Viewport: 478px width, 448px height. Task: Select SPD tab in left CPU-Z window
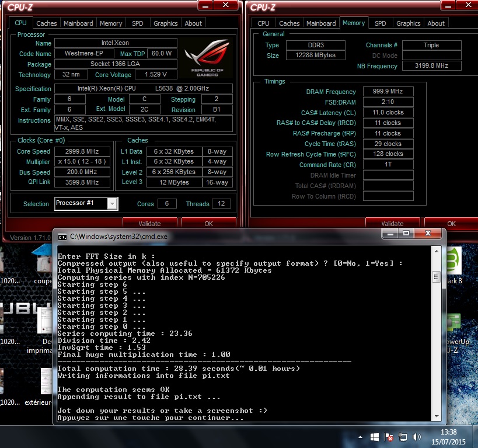pos(138,23)
